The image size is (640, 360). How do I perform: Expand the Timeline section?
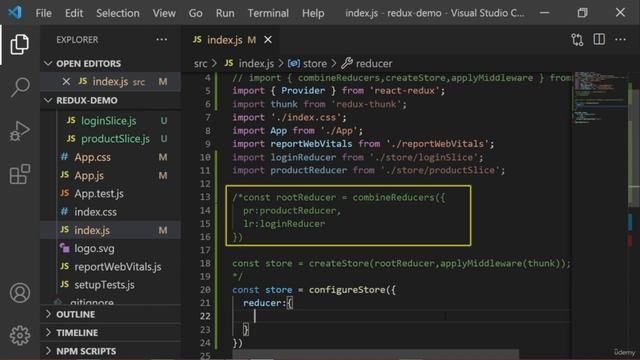(48, 332)
